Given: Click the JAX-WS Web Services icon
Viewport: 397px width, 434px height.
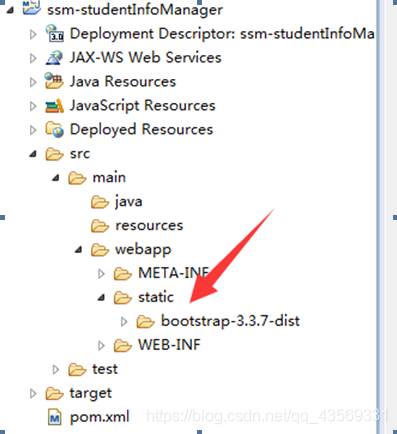Looking at the screenshot, I should [x=54, y=58].
